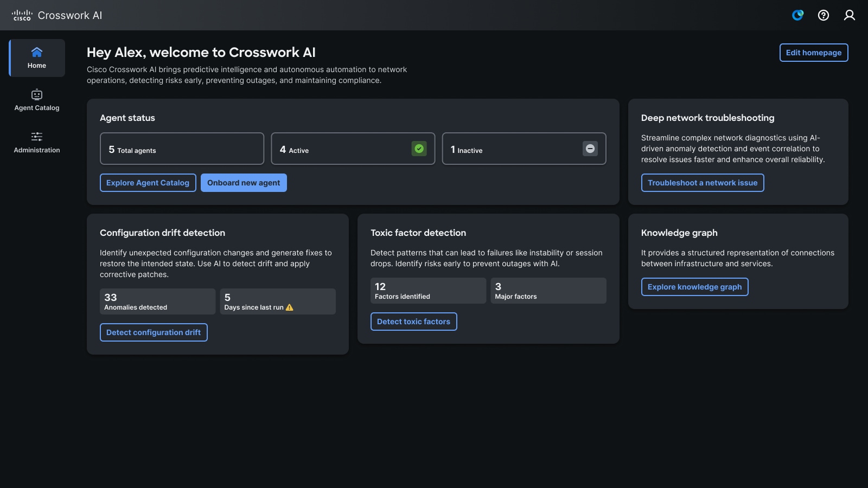Click the 3 Major factors tile

pos(548,291)
